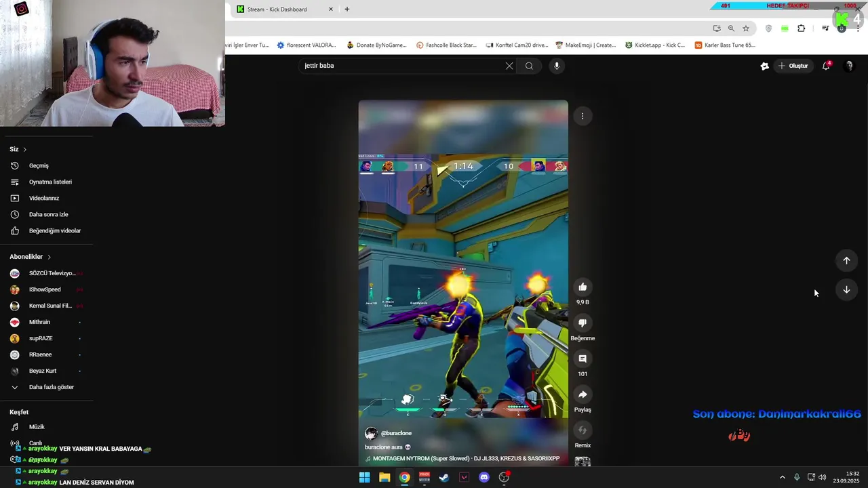Open the Kicklet.app bookmark
The height and width of the screenshot is (488, 868).
pos(655,45)
